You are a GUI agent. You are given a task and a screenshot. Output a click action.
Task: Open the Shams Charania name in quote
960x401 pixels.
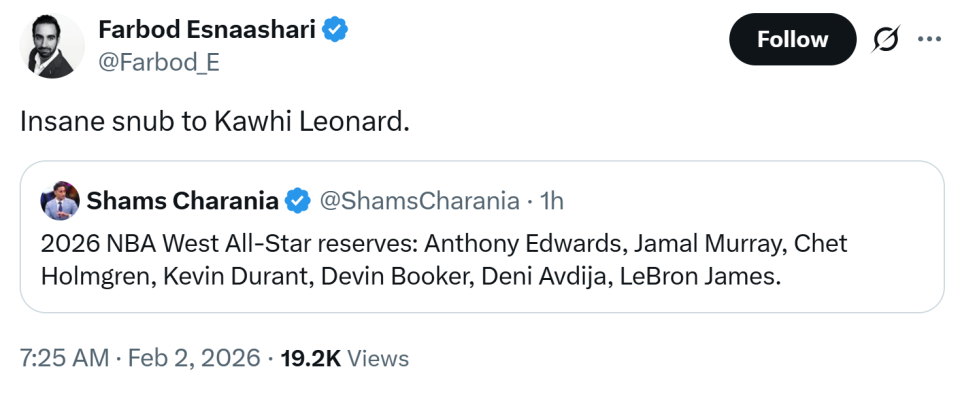coord(183,201)
